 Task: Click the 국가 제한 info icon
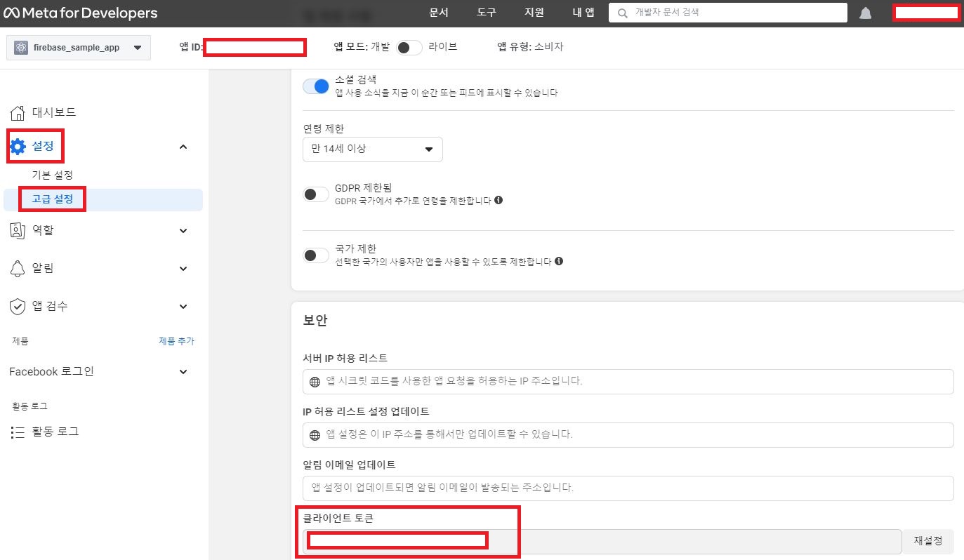(x=559, y=261)
